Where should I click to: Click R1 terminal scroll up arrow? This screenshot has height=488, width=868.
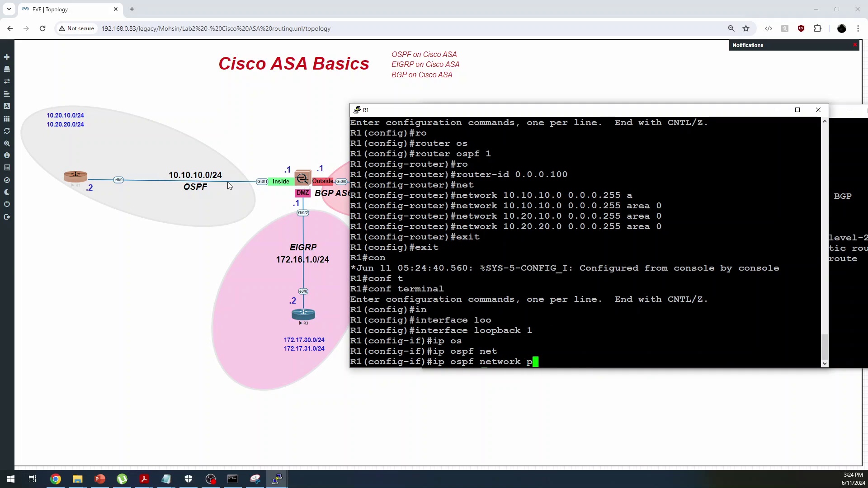(x=825, y=121)
